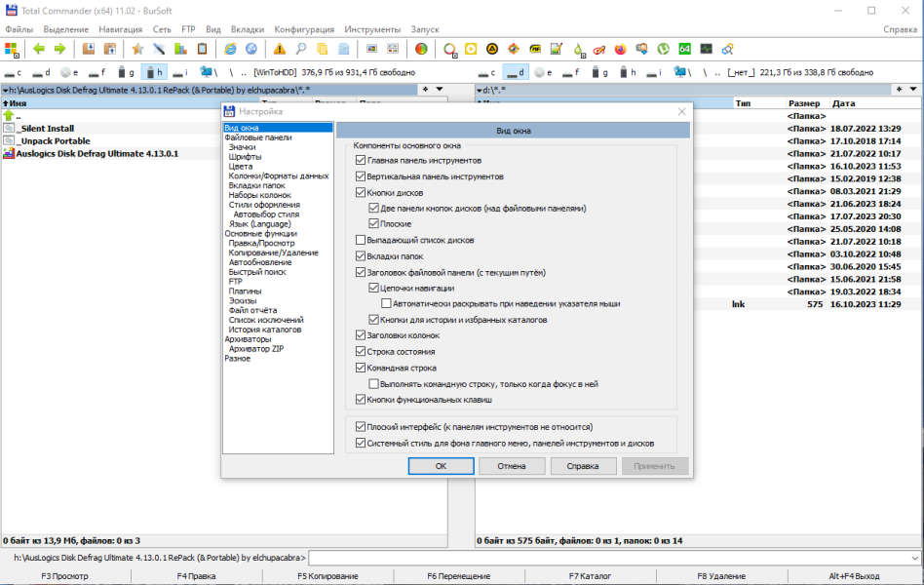
Task: Open right panel directory history dropdown arrow
Action: pos(913,90)
